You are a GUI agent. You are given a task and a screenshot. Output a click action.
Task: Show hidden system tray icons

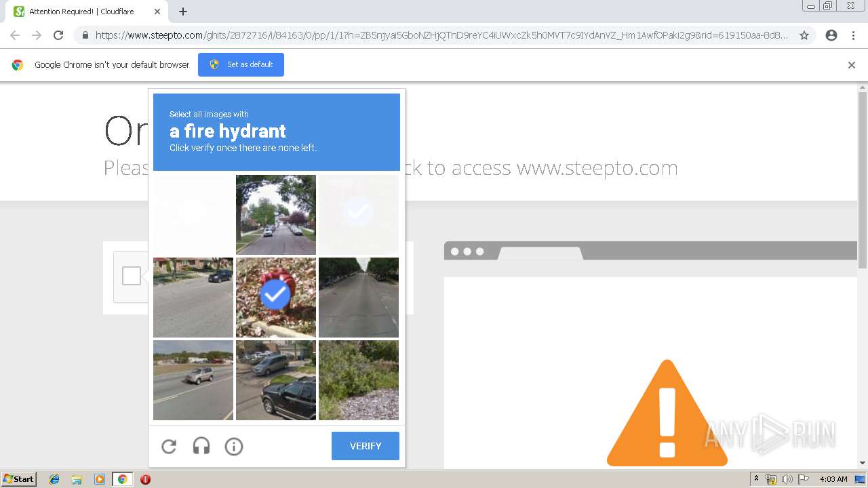[x=756, y=479]
